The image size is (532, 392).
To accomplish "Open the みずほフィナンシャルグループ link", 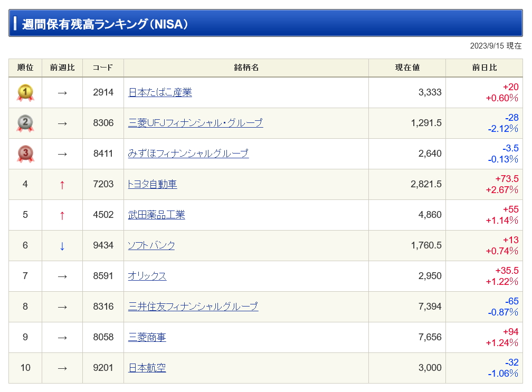I will click(187, 154).
